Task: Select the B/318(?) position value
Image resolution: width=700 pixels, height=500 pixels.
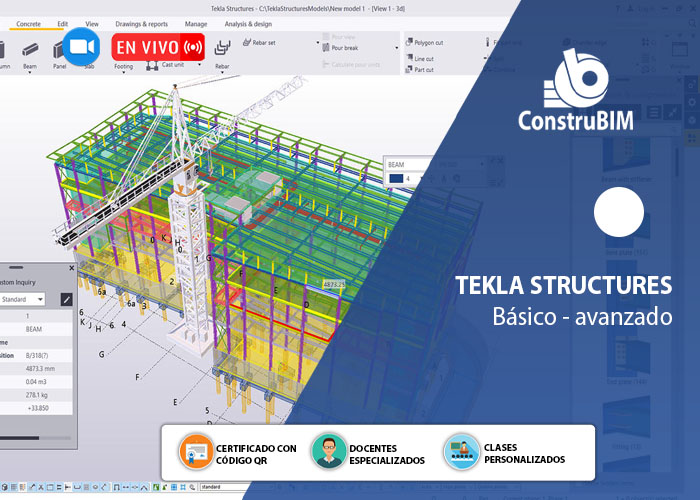Action: (x=37, y=355)
